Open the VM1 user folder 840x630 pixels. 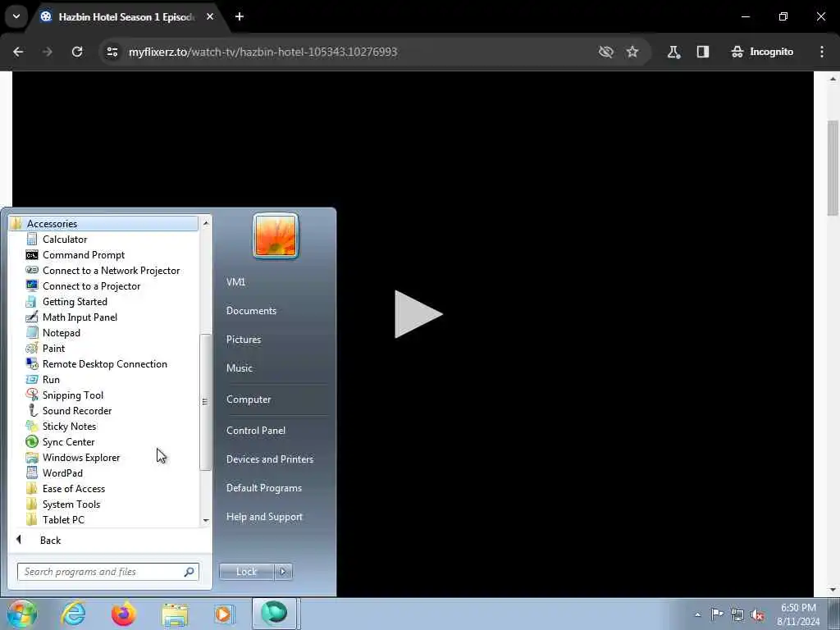pos(235,282)
